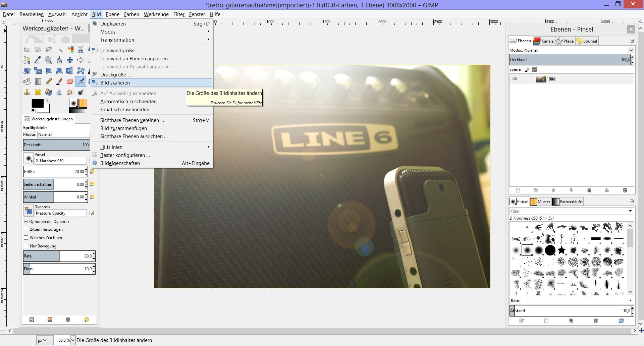Select the Select by Color tool
644x346 pixels.
pyautogui.click(x=70, y=49)
